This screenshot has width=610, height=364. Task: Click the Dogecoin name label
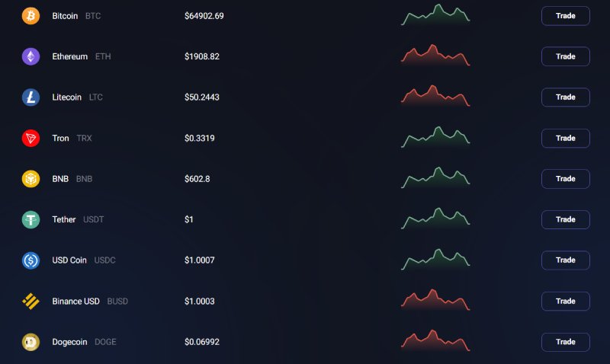[x=69, y=342]
